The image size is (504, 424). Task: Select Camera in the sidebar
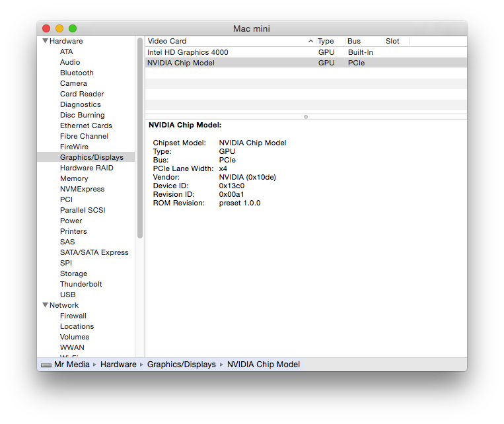click(73, 84)
